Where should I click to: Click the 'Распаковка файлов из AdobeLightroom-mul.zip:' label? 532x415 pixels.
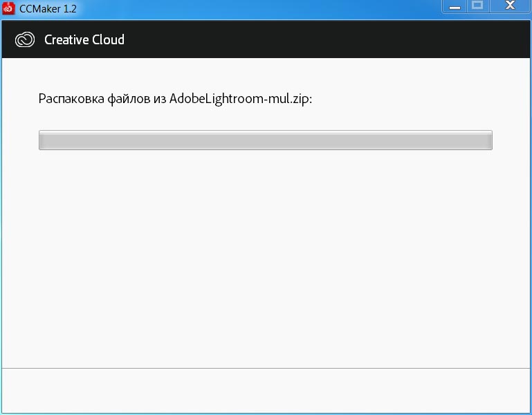click(x=175, y=99)
